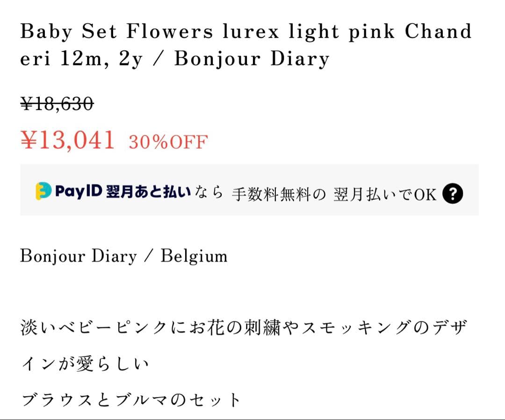505x420 pixels.
Task: Open the PayID help question mark
Action: tap(452, 193)
